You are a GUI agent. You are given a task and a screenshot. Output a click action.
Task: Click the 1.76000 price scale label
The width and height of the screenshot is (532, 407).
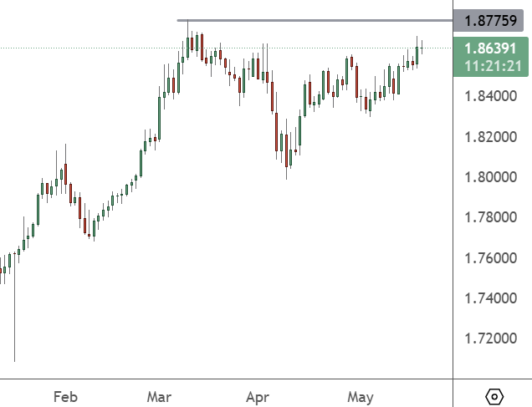click(x=489, y=258)
